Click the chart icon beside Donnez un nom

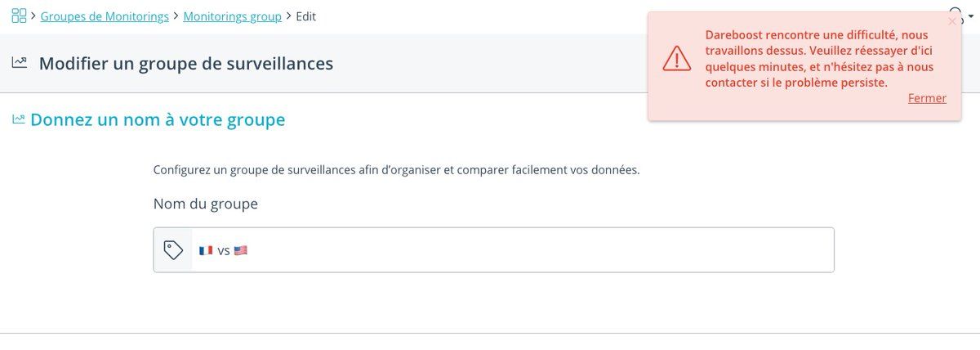tap(18, 120)
